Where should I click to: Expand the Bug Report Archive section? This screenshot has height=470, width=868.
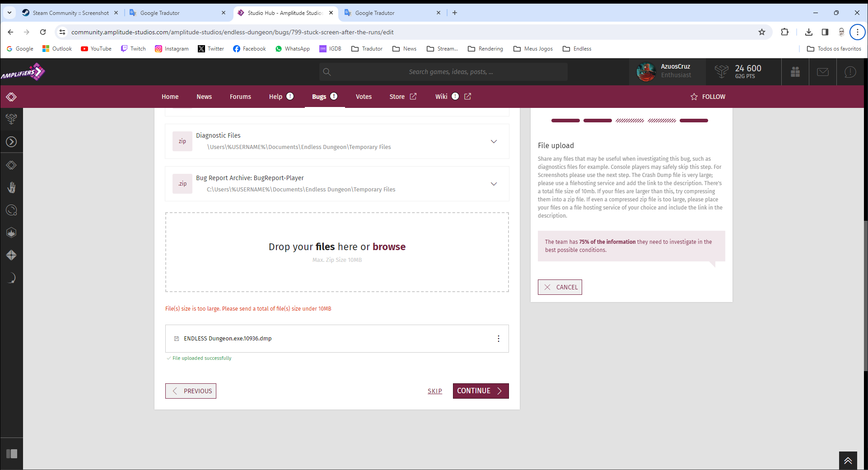pos(494,184)
